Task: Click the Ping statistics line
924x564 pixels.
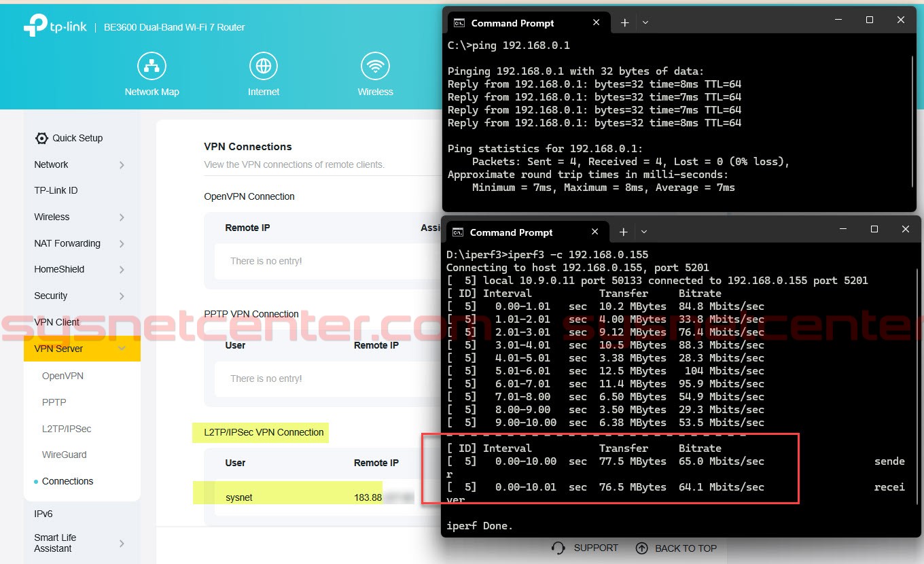Action: [x=546, y=149]
